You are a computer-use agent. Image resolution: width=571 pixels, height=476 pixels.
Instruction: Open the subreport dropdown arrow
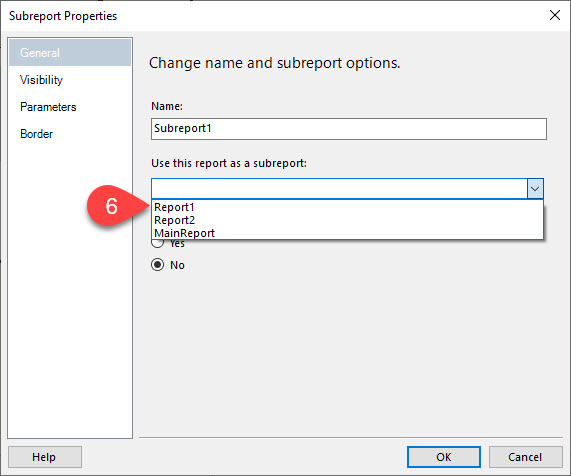pyautogui.click(x=535, y=189)
